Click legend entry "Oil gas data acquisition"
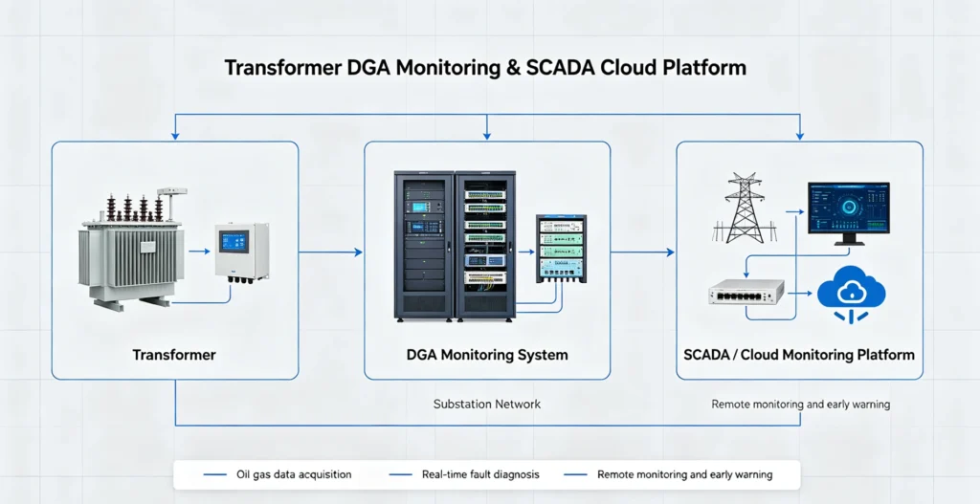The image size is (980, 504). tap(294, 474)
